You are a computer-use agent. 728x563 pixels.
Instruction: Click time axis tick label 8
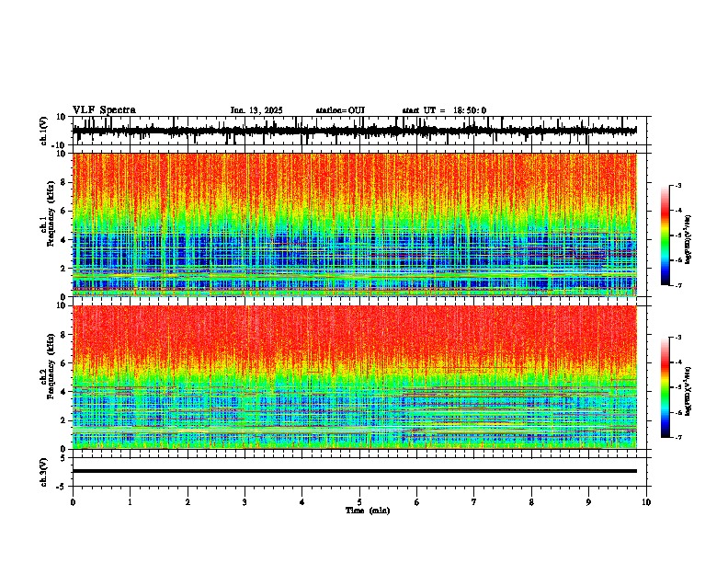531,502
